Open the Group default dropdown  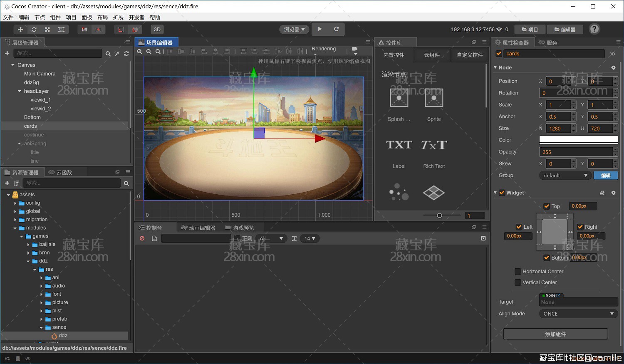(565, 176)
